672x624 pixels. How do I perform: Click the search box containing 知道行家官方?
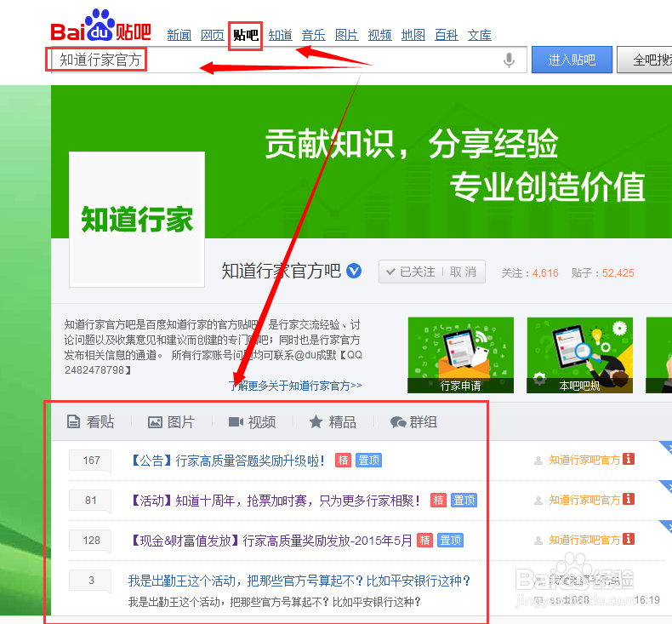289,60
